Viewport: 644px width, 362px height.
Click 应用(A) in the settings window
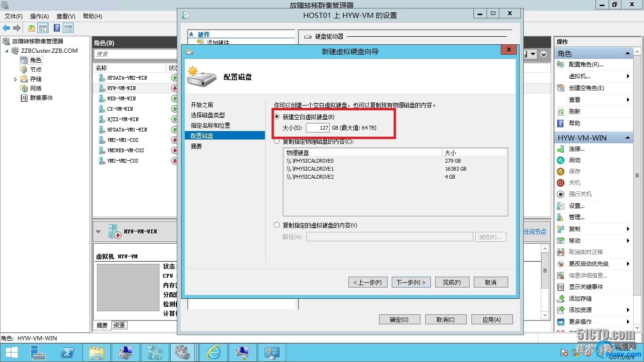coord(492,320)
